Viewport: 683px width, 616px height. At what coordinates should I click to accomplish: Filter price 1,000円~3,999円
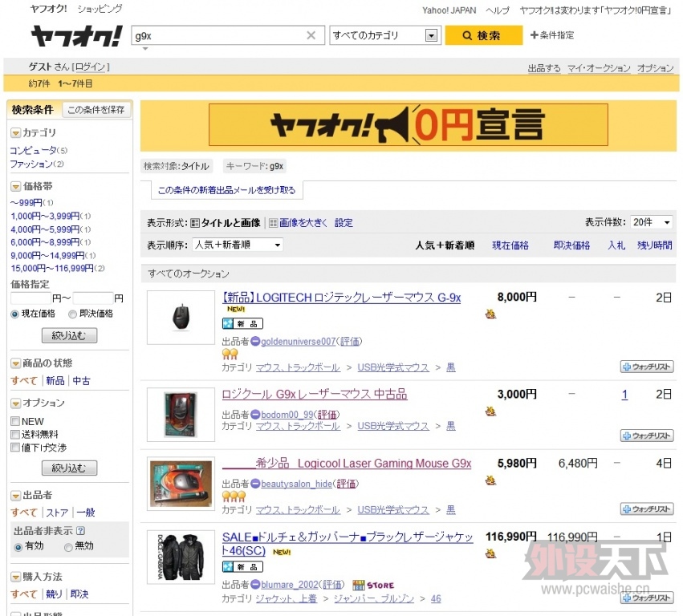tap(45, 216)
